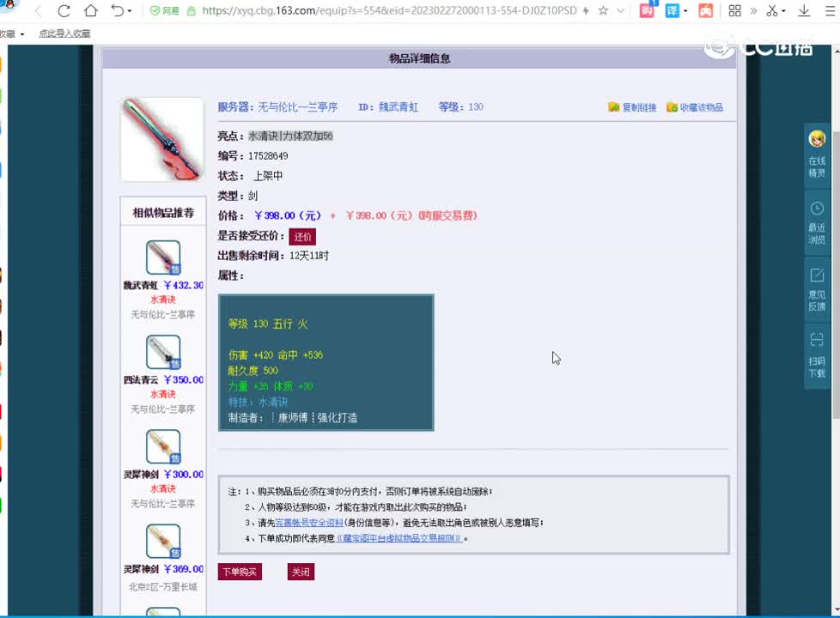840x618 pixels.
Task: Open the apps grid icon in toolbar
Action: (734, 10)
